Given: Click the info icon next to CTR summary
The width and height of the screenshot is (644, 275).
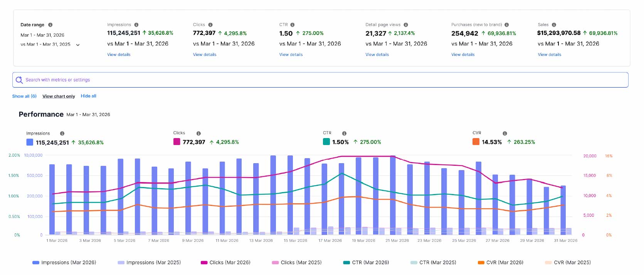Looking at the screenshot, I should click(x=293, y=25).
